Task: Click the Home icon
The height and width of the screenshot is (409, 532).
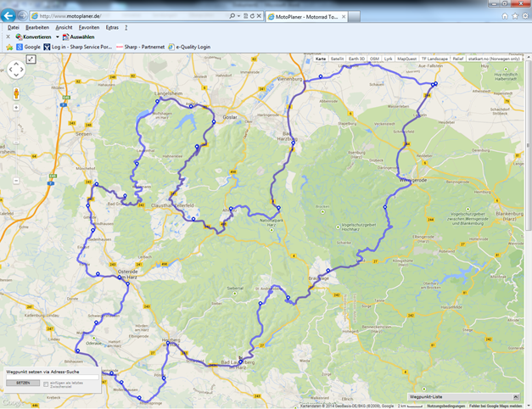Action: (x=505, y=16)
